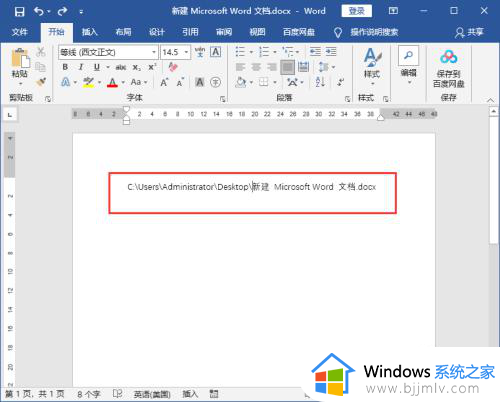The image size is (500, 402).
Task: Toggle italic formatting
Action: coord(81,67)
